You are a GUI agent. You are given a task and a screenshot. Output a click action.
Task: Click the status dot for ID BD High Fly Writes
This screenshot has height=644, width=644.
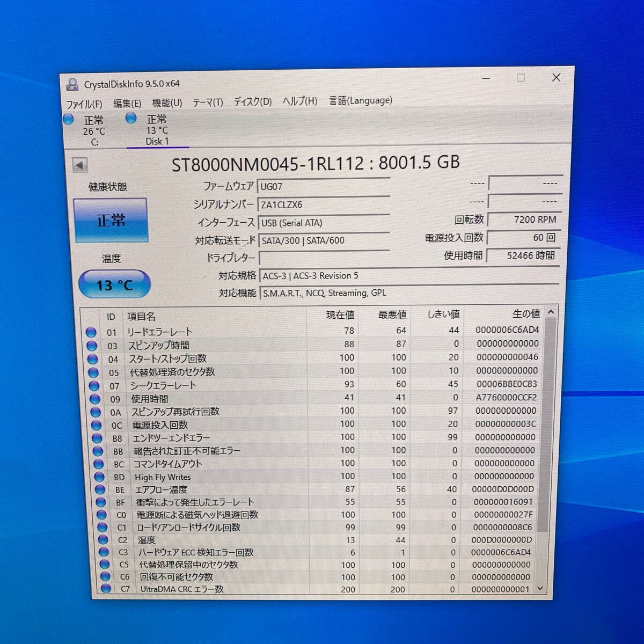point(99,477)
